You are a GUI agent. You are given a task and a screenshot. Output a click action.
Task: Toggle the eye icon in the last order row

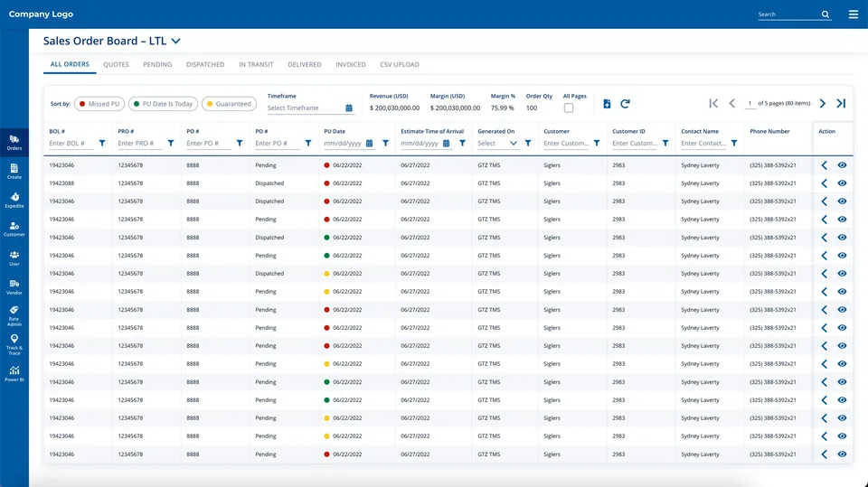842,454
